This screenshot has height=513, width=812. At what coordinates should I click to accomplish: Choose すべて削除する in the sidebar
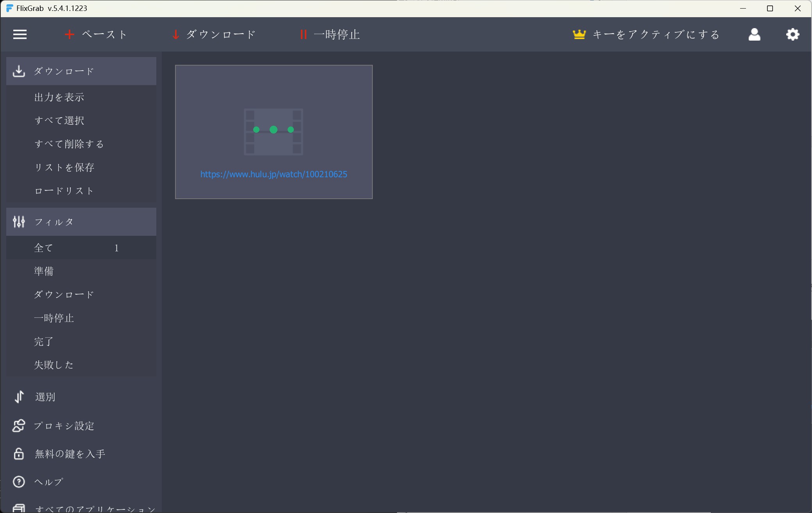pyautogui.click(x=81, y=144)
